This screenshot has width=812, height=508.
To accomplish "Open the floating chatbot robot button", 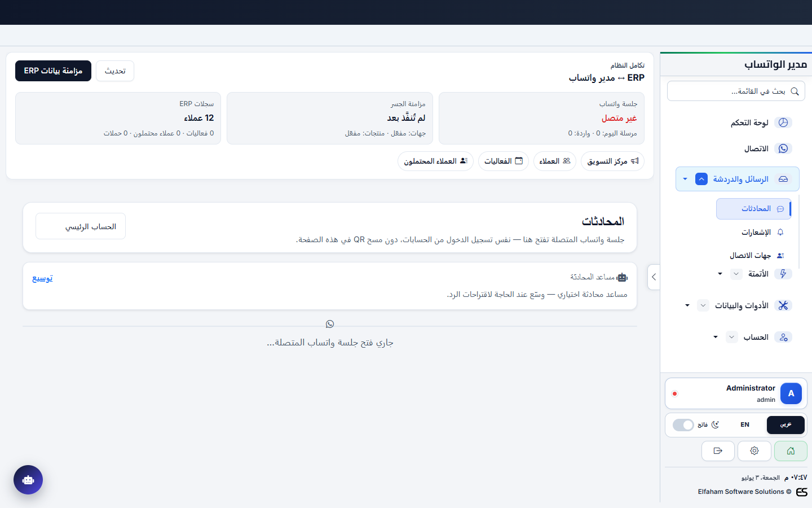I will [x=28, y=480].
